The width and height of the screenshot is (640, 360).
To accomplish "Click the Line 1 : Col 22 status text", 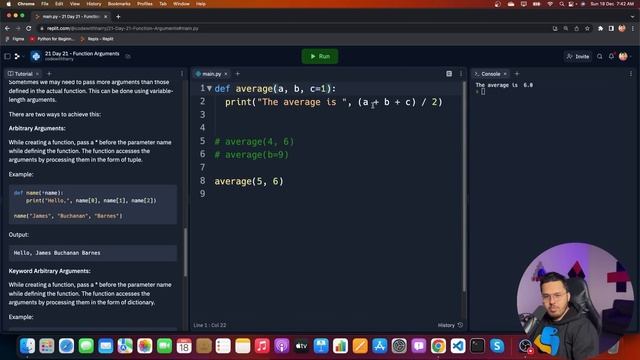I will 210,325.
